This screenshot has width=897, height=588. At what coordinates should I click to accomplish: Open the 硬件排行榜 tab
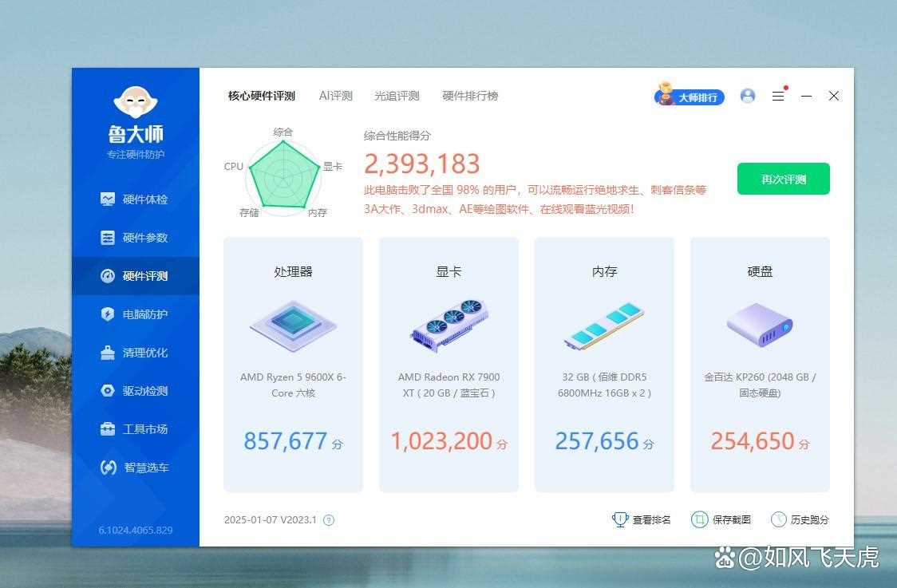click(470, 95)
